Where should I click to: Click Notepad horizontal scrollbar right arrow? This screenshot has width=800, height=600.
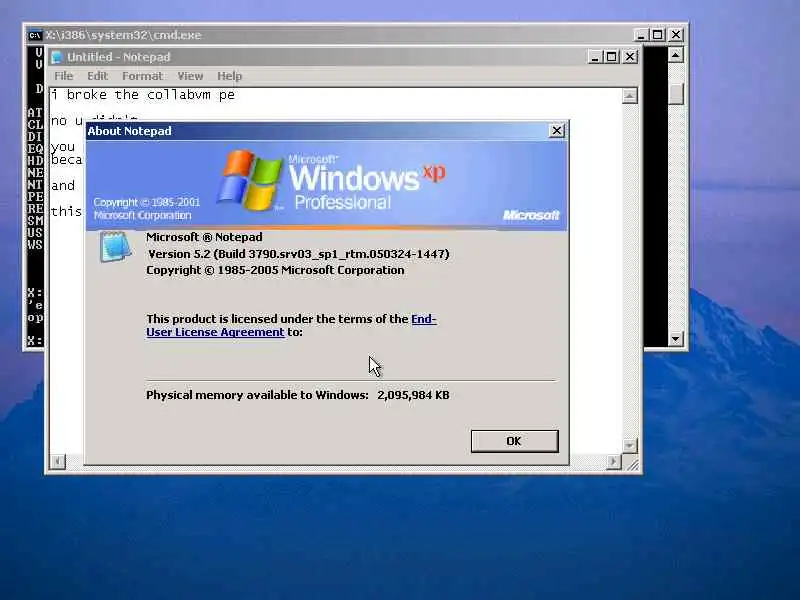pyautogui.click(x=613, y=462)
